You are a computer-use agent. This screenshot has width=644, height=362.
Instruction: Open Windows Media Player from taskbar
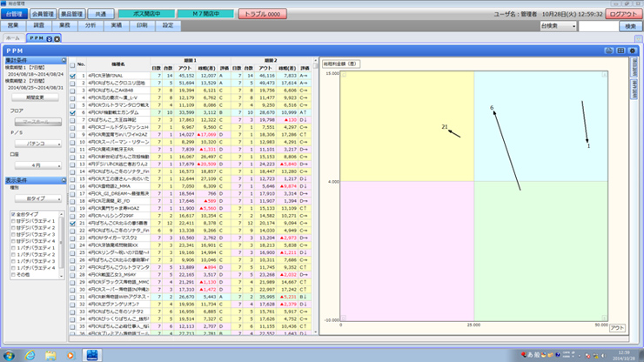pyautogui.click(x=70, y=355)
